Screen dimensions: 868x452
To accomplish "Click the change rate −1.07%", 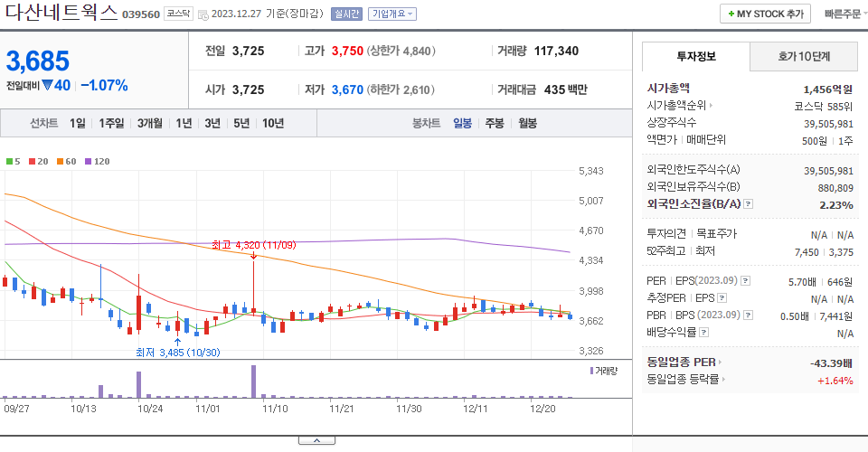I will (x=105, y=86).
